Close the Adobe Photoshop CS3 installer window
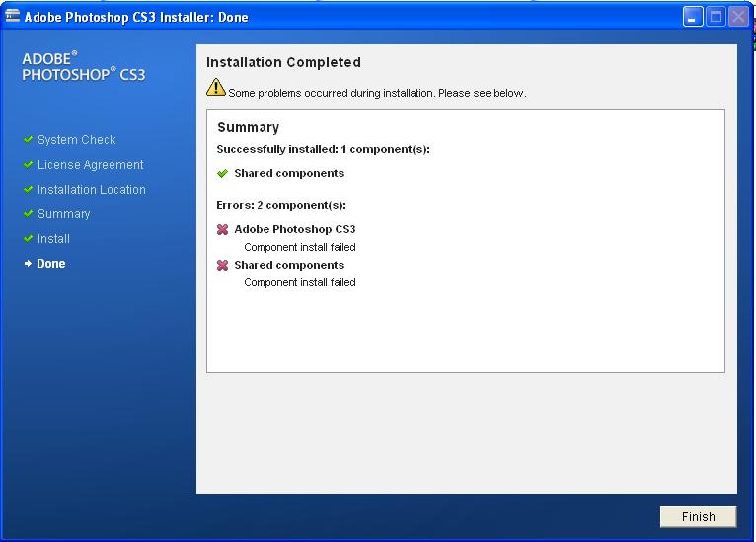 point(738,17)
